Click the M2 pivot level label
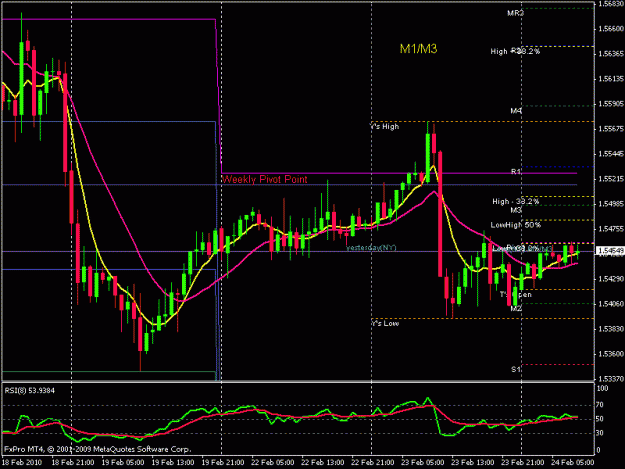Screen dimensions: 625x469 (516, 308)
